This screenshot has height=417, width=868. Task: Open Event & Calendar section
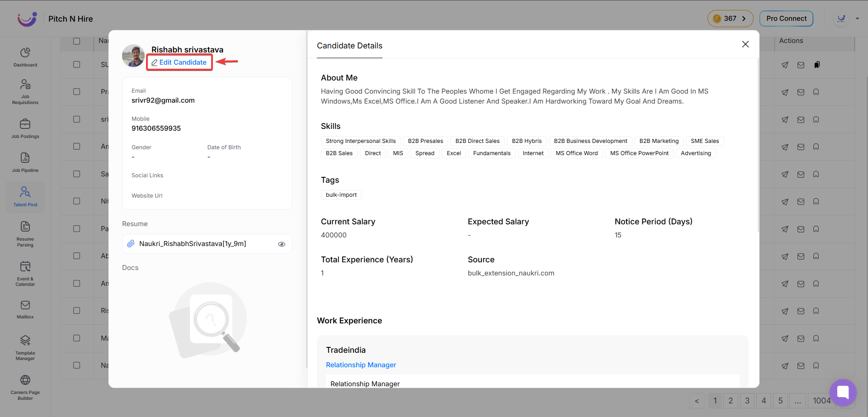25,274
